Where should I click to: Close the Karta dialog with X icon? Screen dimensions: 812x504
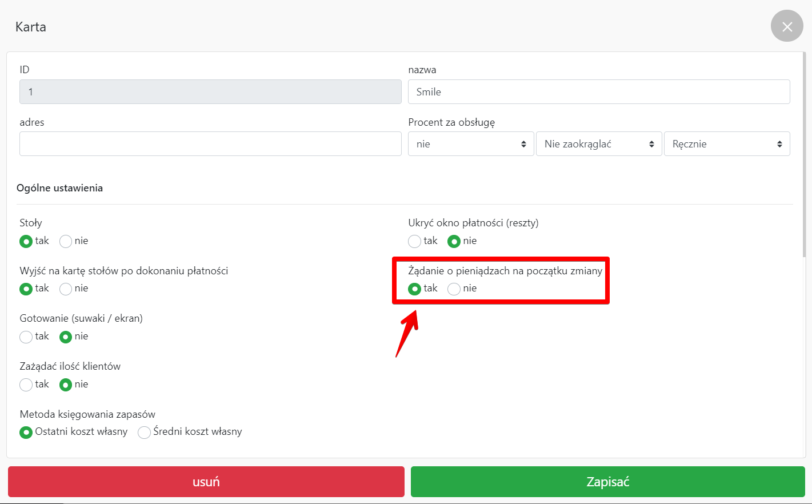(x=787, y=26)
